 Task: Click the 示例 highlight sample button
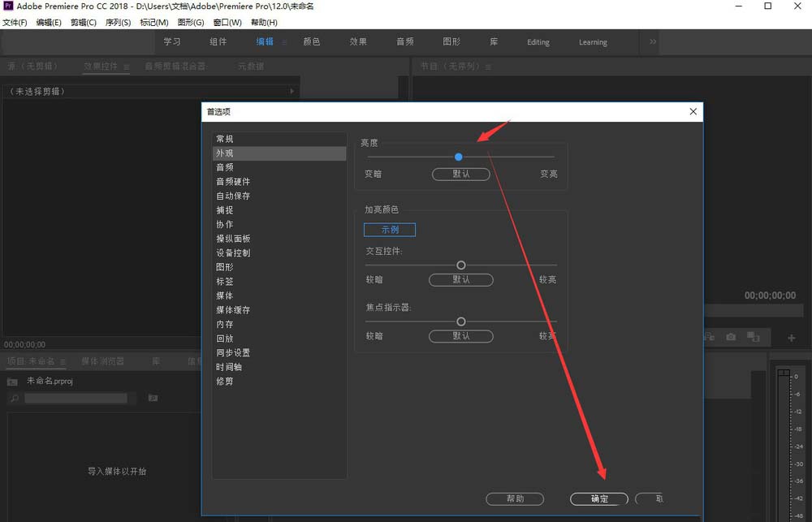coord(390,230)
